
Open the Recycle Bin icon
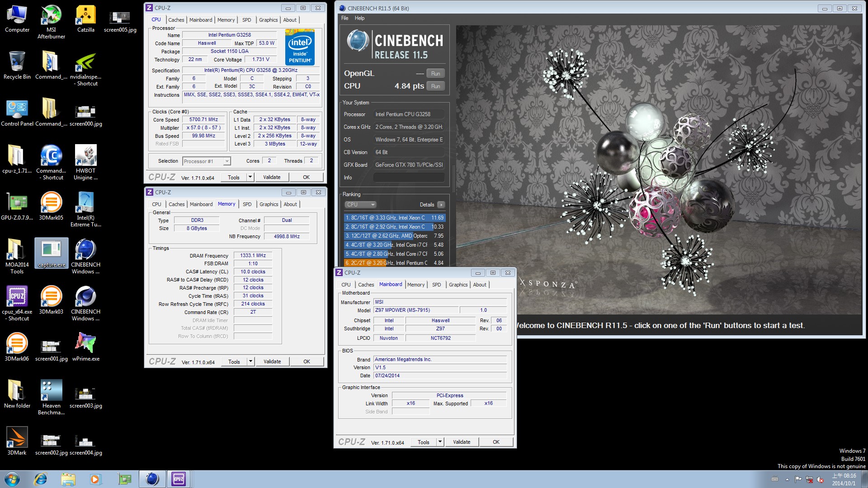pos(17,66)
